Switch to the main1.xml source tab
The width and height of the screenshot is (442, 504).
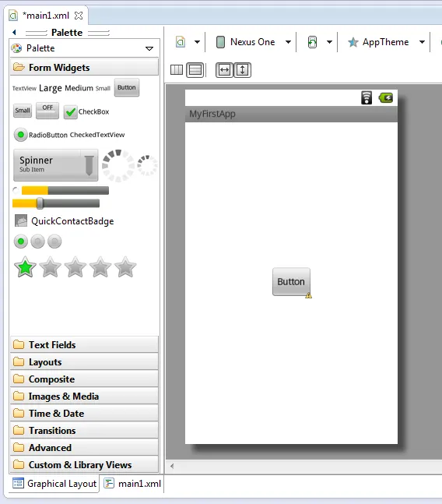pos(133,484)
